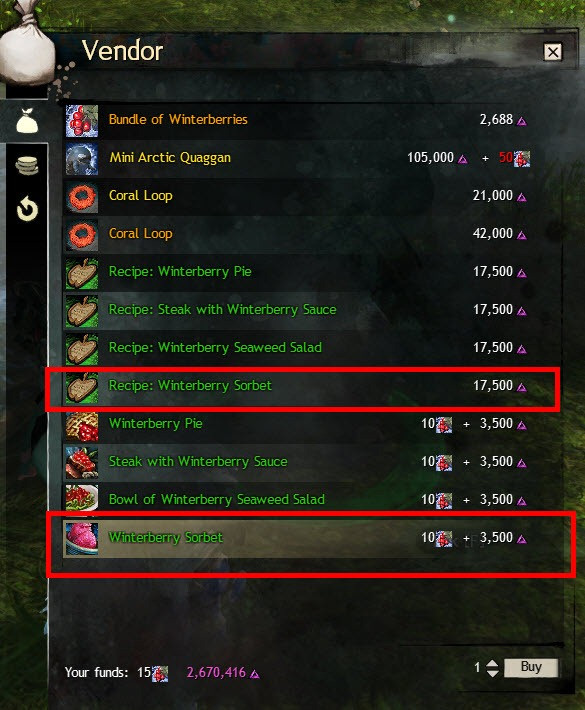Click the quantity field showing 1
585x710 pixels.
pyautogui.click(x=477, y=667)
